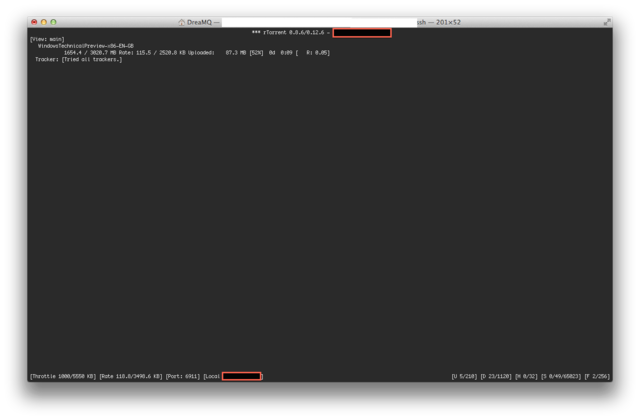The image size is (640, 420).
Task: Click the [View: main] label
Action: 47,39
